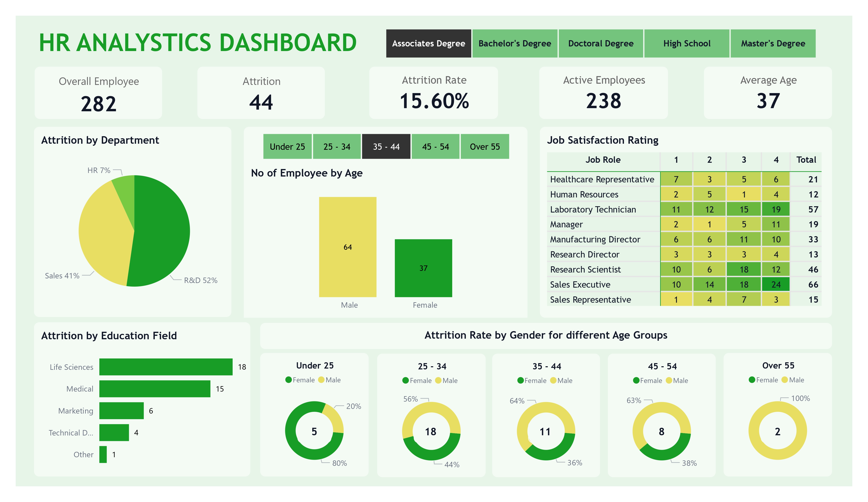Click the Life Sciences attrition bar
The width and height of the screenshot is (868, 502).
click(166, 367)
